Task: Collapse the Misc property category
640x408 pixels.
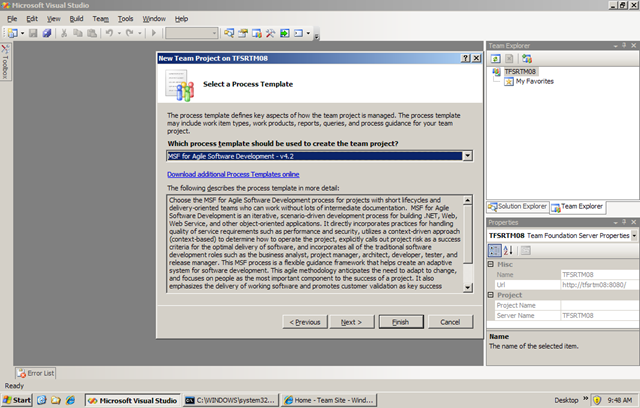Action: point(491,264)
